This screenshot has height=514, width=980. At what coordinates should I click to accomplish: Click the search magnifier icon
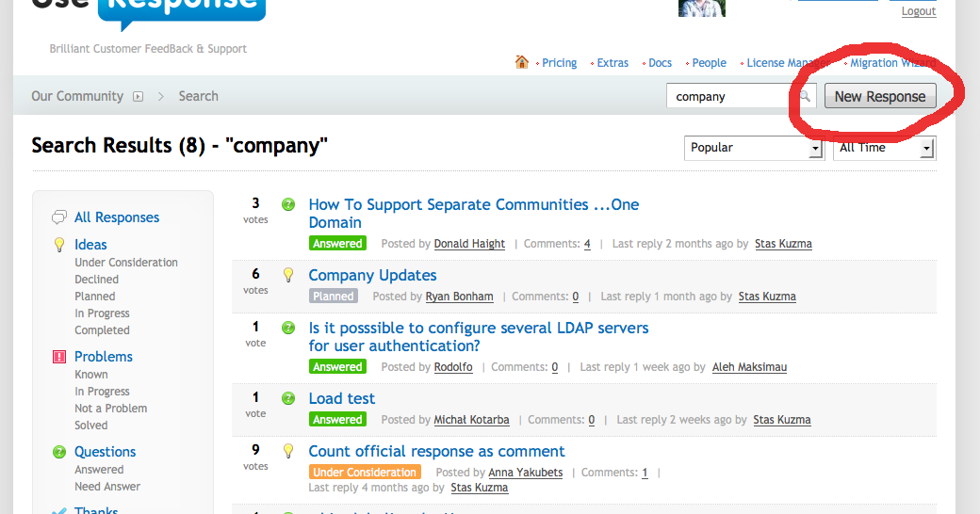pos(806,96)
